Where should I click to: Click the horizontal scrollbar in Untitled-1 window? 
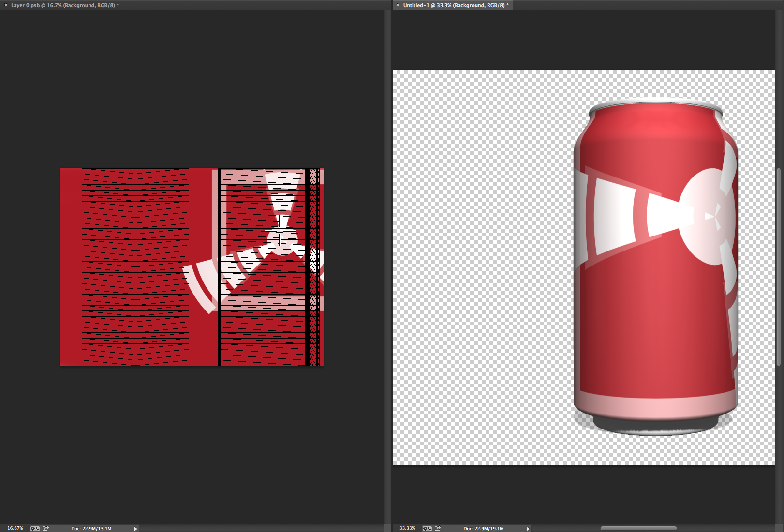pos(638,528)
